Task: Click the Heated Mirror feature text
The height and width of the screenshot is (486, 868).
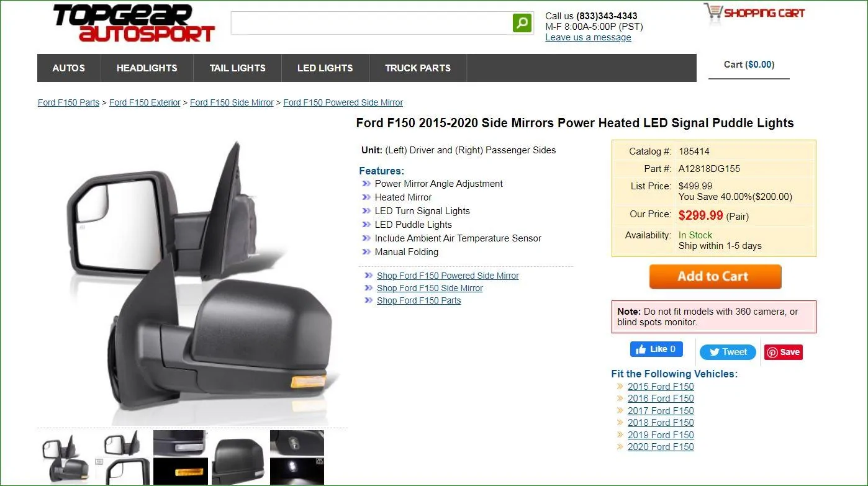Action: [x=403, y=197]
